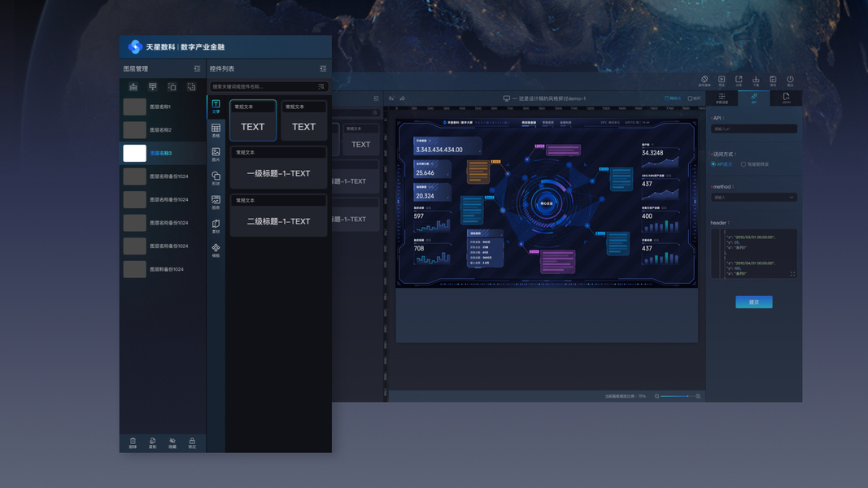This screenshot has width=868, height=488.
Task: Click the first icon in top-right toolbar
Action: click(704, 81)
